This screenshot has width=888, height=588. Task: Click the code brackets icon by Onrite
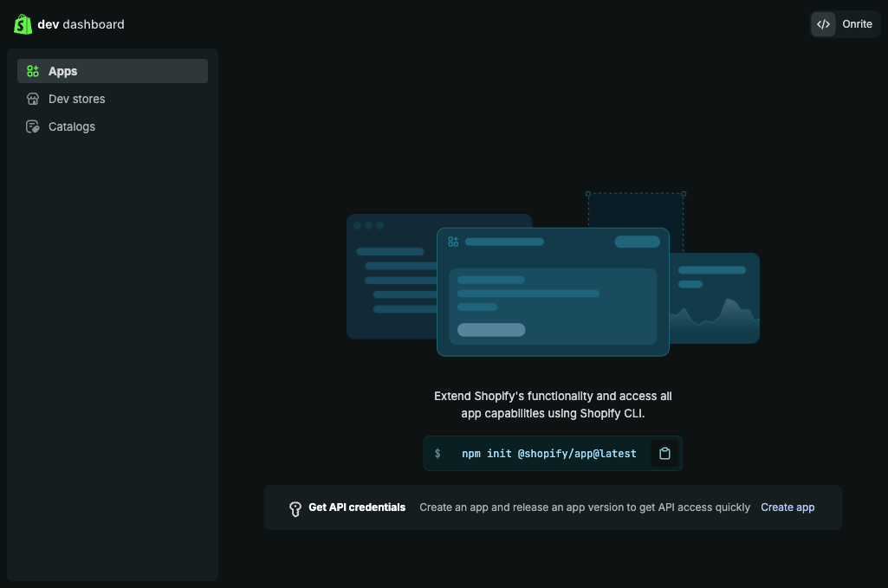(x=823, y=24)
